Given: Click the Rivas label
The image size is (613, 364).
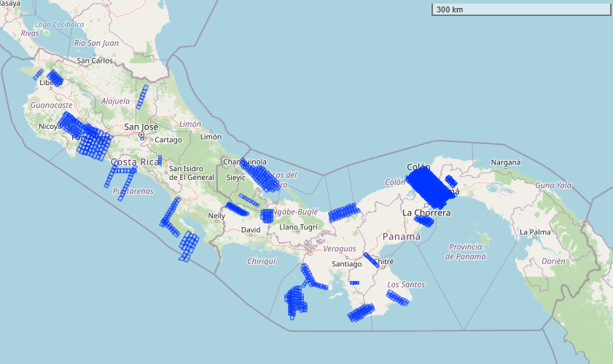Looking at the screenshot, I should pyautogui.click(x=30, y=33).
